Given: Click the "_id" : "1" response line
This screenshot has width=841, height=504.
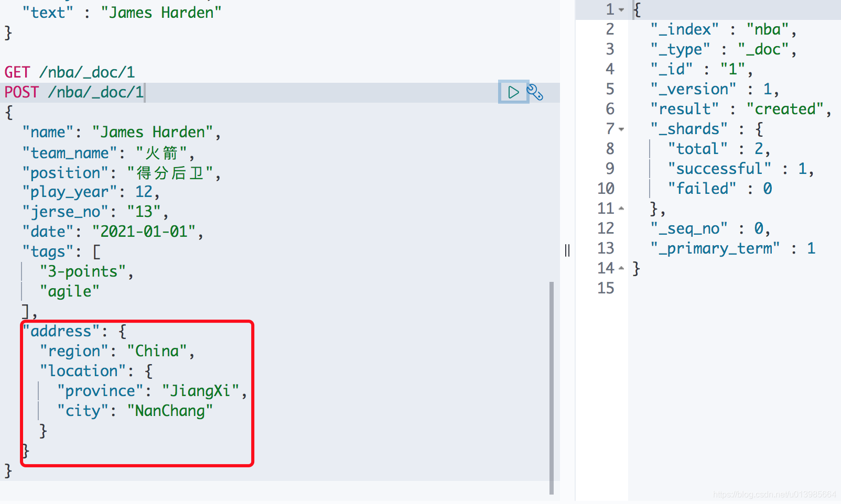Looking at the screenshot, I should pyautogui.click(x=702, y=69).
